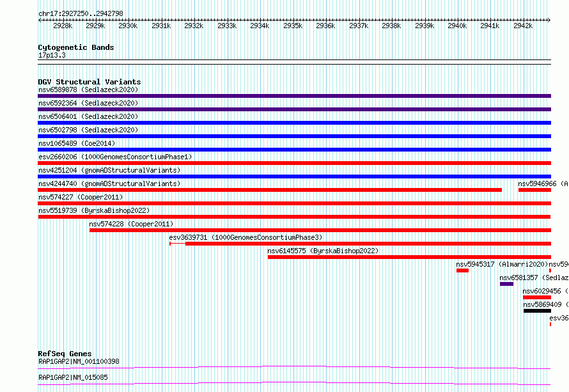
Task: Select the nsv5946966 variant label
Action: pyautogui.click(x=543, y=184)
